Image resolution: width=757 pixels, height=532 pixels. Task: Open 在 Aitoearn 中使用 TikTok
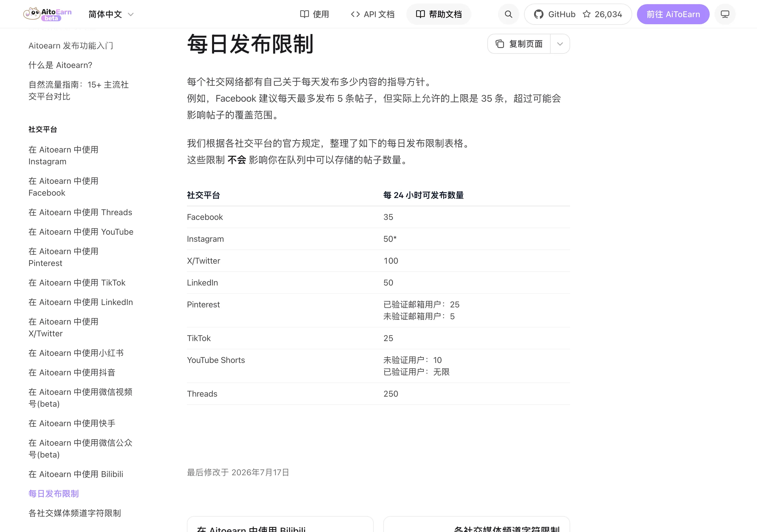pos(77,282)
